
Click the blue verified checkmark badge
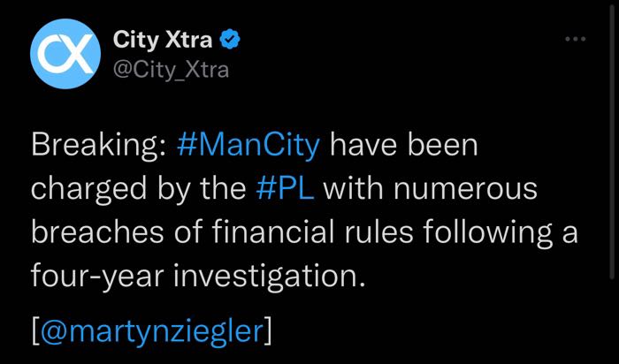[230, 40]
